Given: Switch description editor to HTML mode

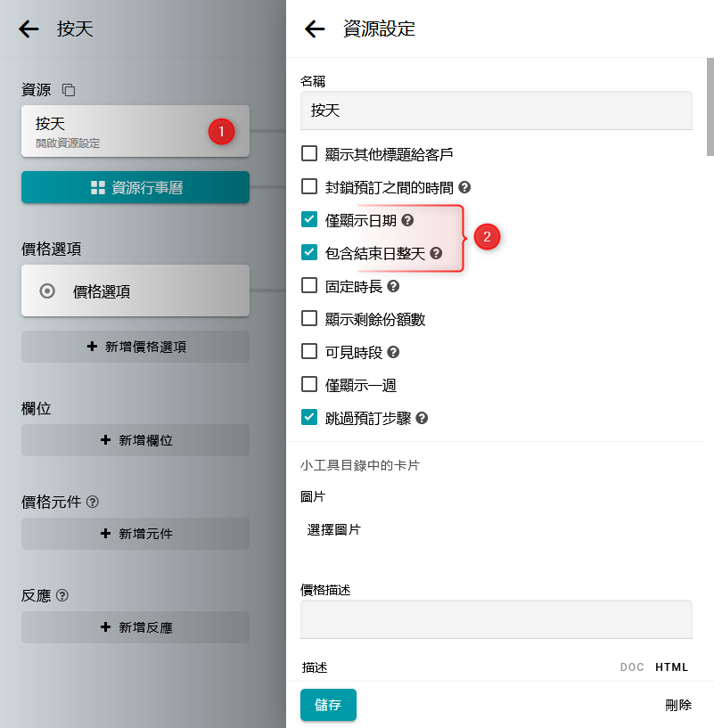Looking at the screenshot, I should coord(672,667).
